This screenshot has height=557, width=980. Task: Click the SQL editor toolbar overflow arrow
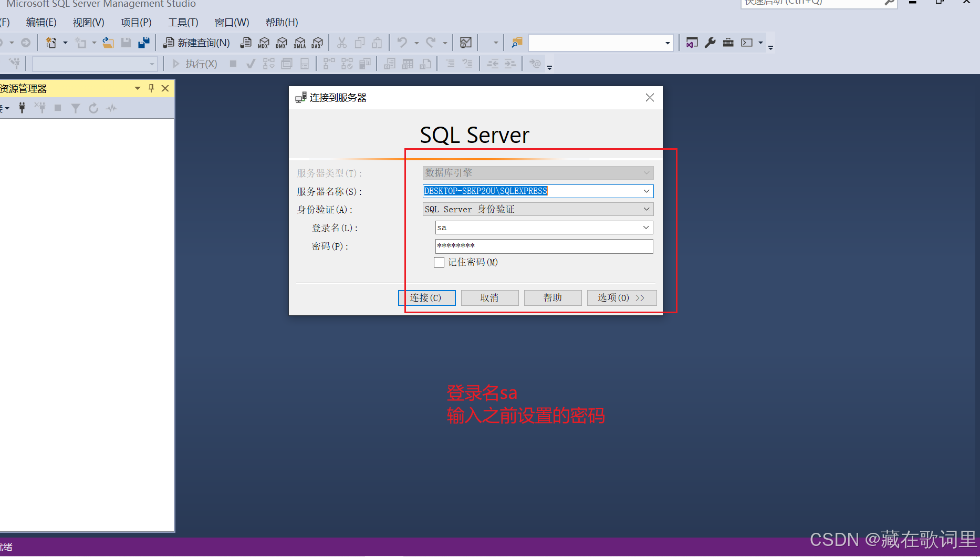coord(549,67)
